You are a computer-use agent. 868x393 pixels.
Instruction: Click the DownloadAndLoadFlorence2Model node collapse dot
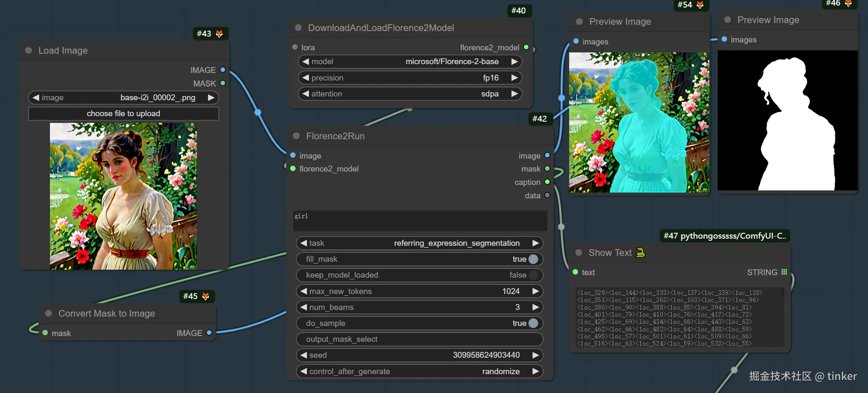point(298,28)
